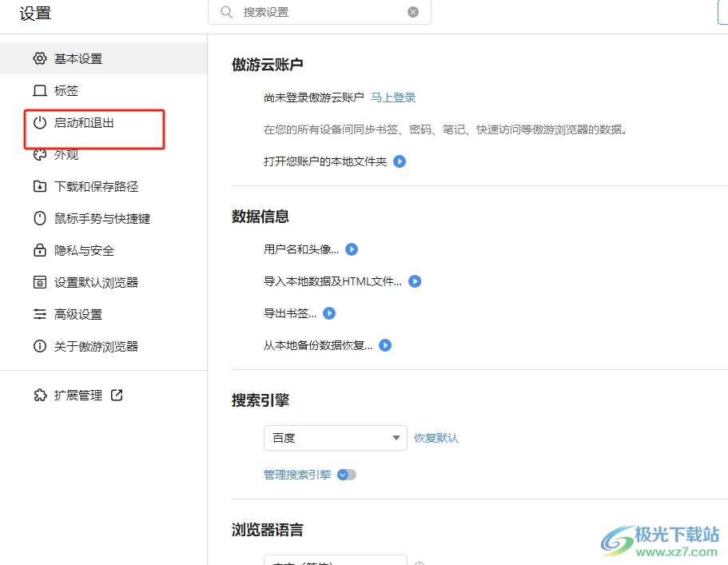This screenshot has width=728, height=565.
Task: Click 打开您账户的本地文件夹 text
Action: tap(325, 161)
